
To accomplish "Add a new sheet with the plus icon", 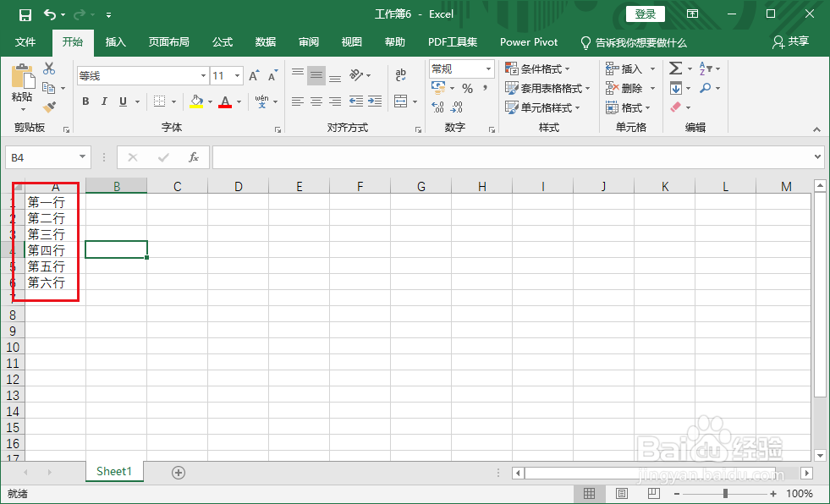I will [x=179, y=473].
